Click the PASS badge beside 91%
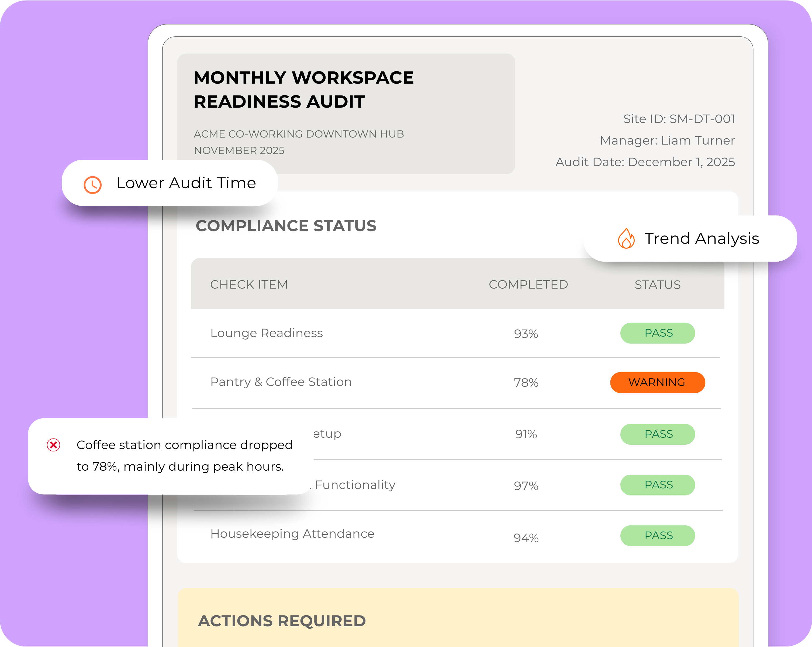This screenshot has width=812, height=647. coord(658,434)
